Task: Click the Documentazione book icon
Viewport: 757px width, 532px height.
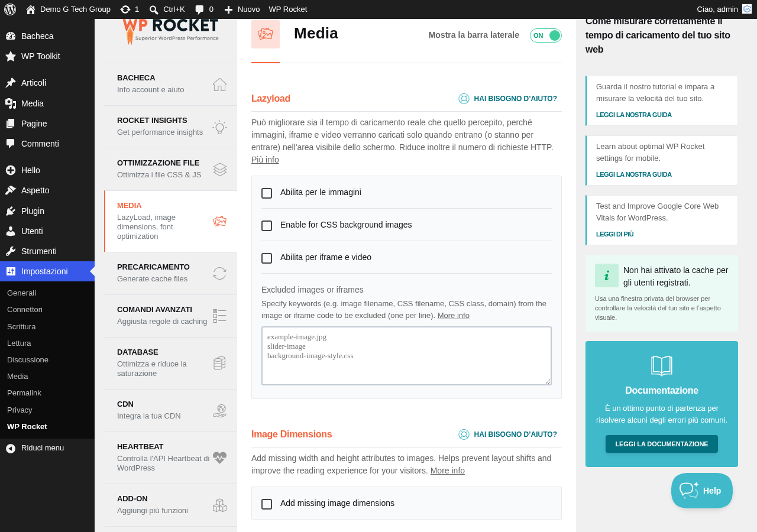Action: (x=662, y=366)
